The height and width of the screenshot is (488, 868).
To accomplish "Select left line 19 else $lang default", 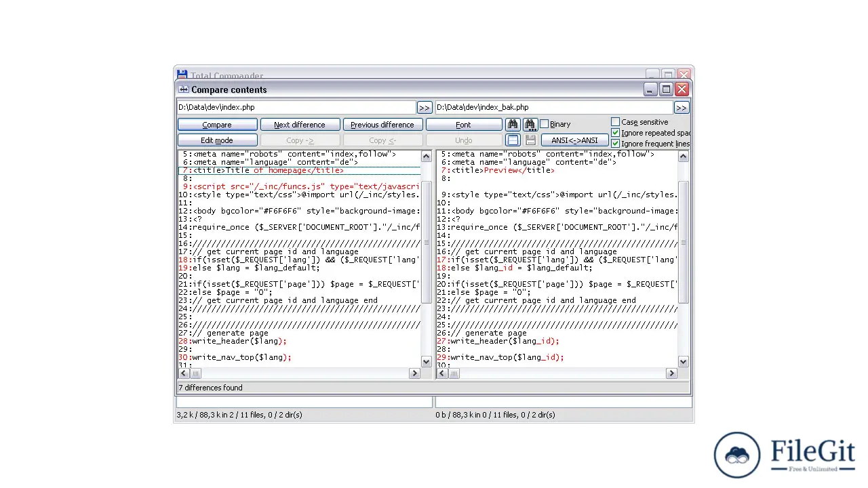I will click(x=299, y=268).
